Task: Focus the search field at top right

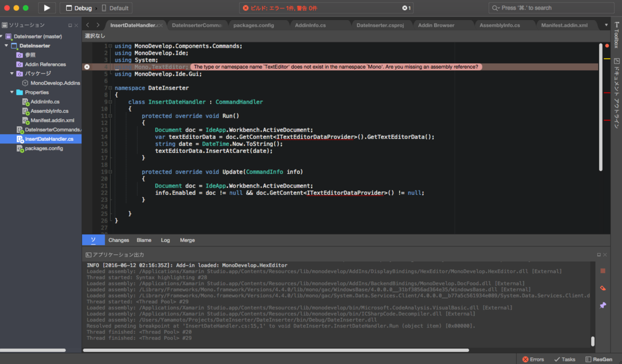Action: click(551, 8)
